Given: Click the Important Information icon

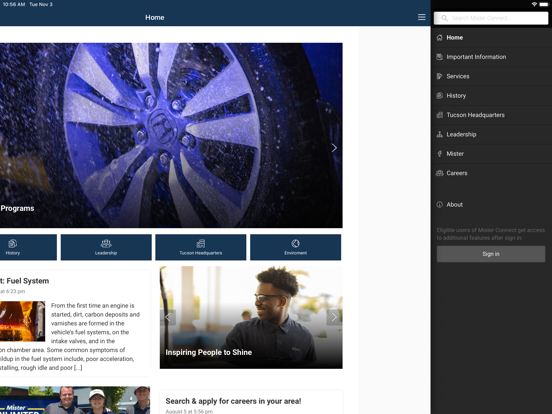Looking at the screenshot, I should tap(439, 57).
